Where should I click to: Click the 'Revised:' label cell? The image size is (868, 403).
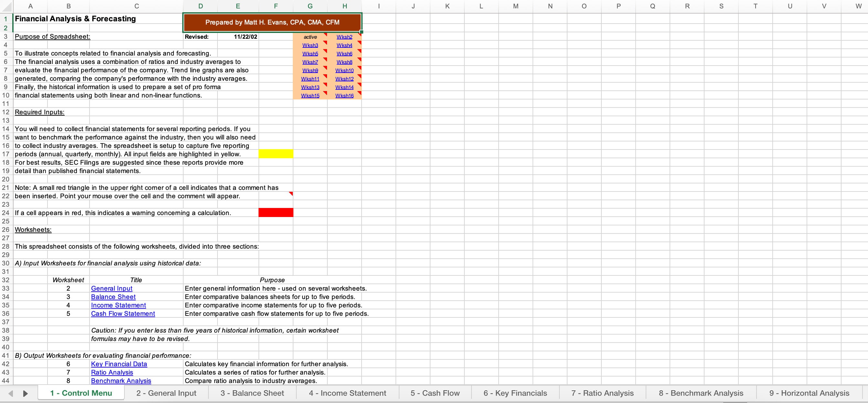click(x=200, y=37)
